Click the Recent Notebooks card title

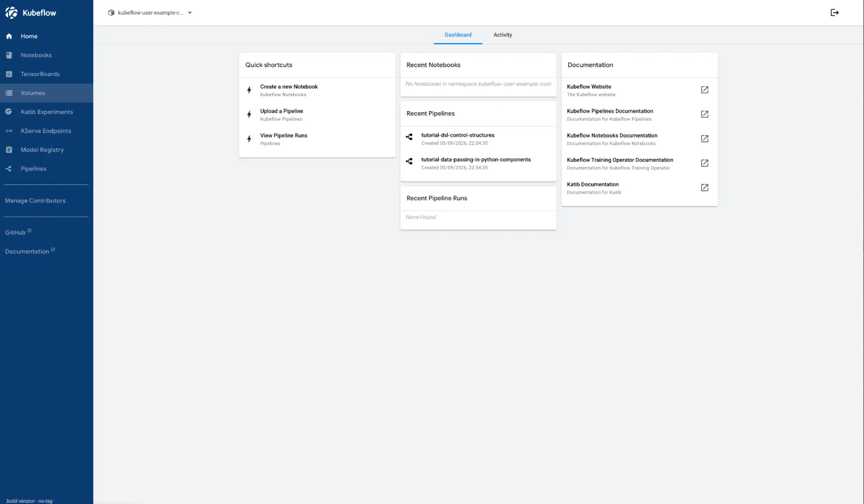tap(433, 65)
